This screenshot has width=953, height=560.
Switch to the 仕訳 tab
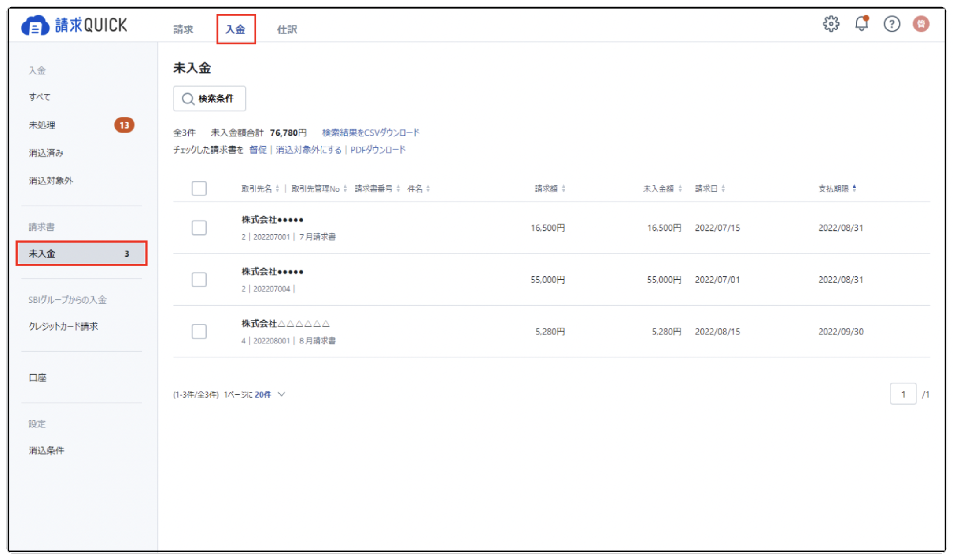point(287,29)
